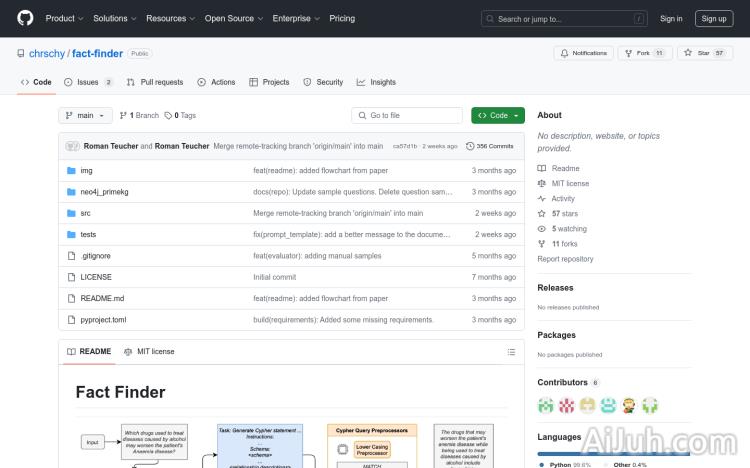
Task: Open the green Code dropdown button
Action: click(x=498, y=115)
